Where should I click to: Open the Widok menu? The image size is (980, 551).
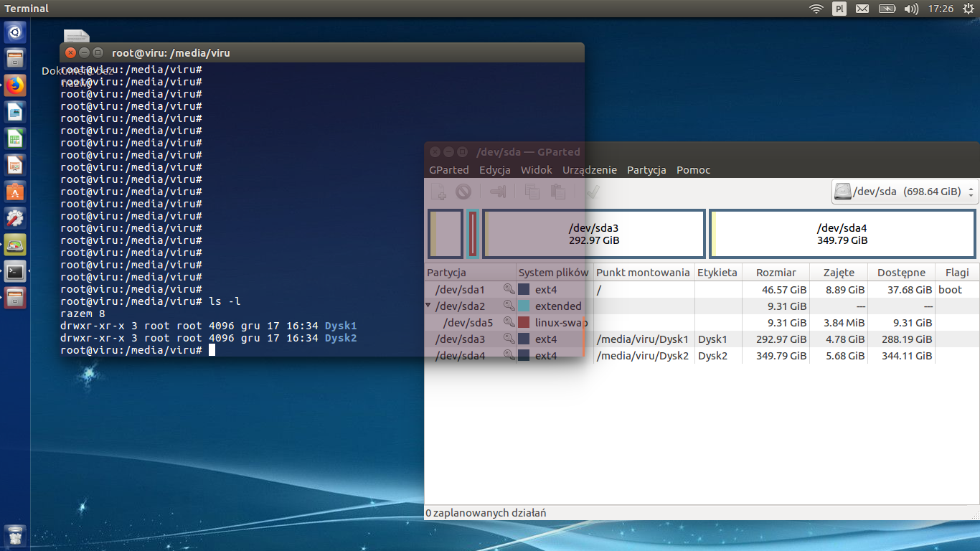537,170
